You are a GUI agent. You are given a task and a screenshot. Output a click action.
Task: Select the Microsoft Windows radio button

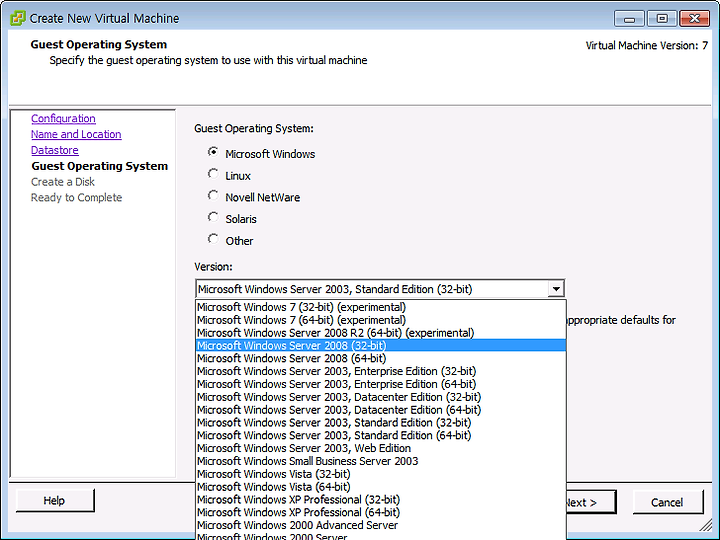213,152
